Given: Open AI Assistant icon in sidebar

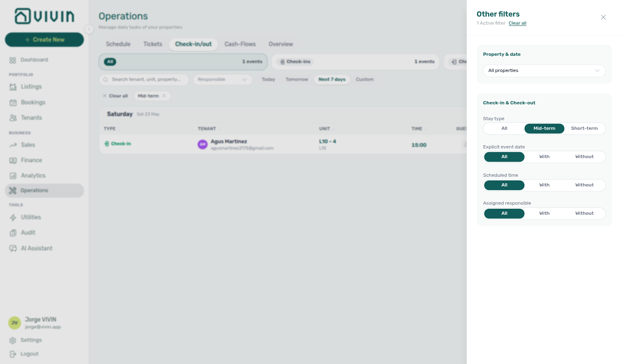Looking at the screenshot, I should point(13,248).
